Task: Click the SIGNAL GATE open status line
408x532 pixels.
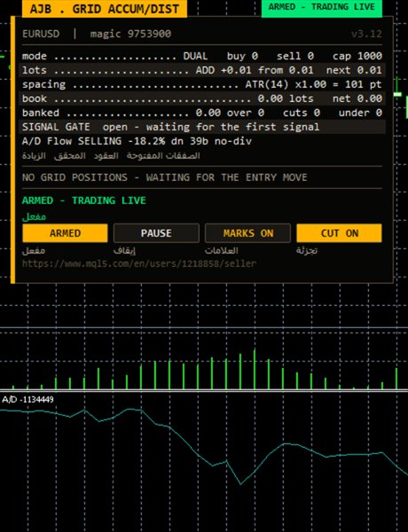Action: click(202, 127)
